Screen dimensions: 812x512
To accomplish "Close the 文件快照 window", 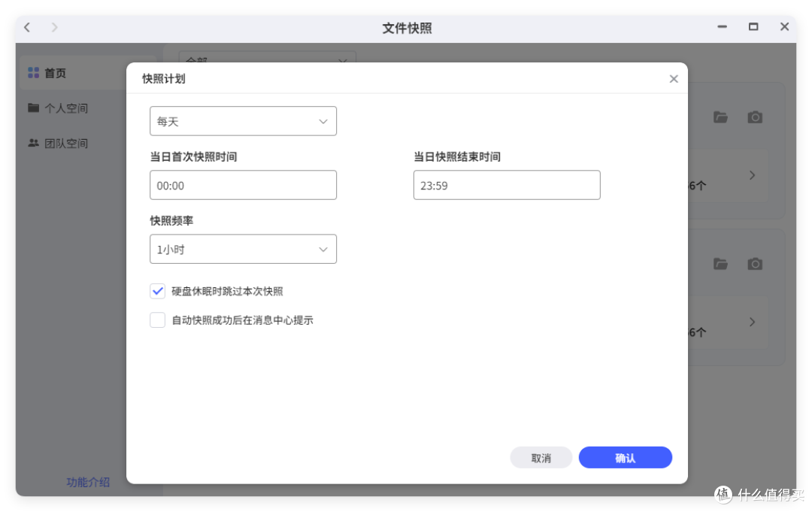I will [784, 27].
